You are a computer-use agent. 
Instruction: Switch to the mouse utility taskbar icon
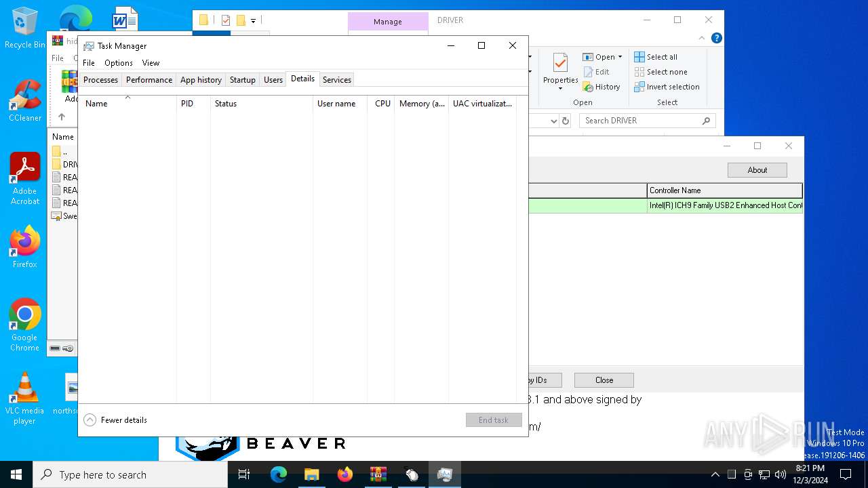point(411,474)
